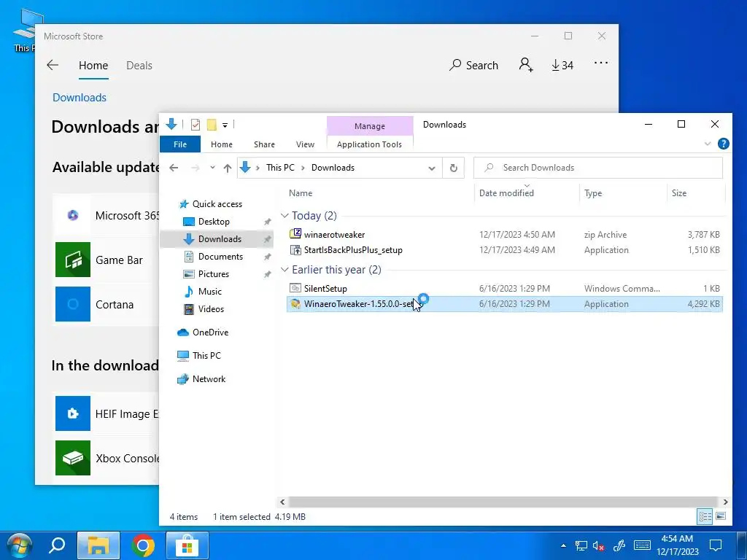Open recent locations dropdown
747x560 pixels.
pyautogui.click(x=212, y=168)
